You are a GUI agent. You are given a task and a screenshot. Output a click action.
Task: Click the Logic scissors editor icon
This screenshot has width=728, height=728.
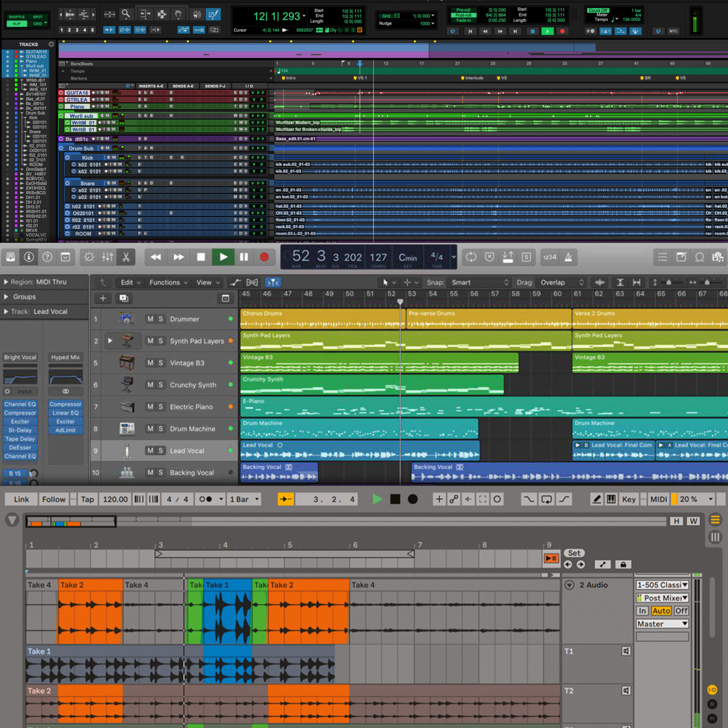126,257
